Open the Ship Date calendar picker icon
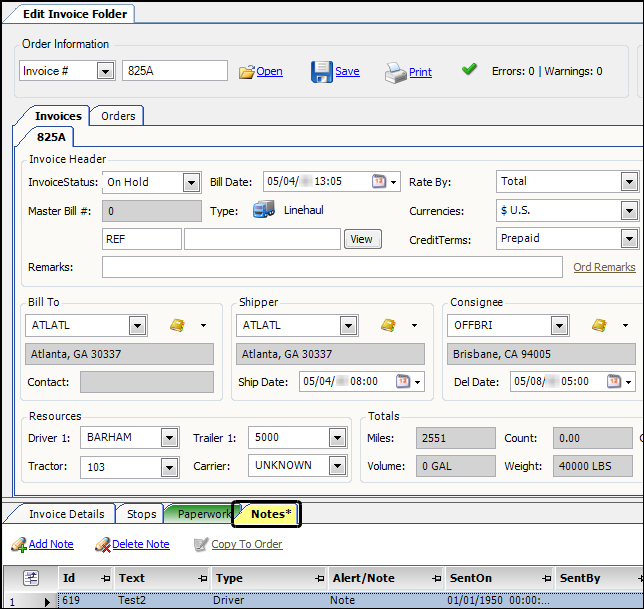 [402, 381]
